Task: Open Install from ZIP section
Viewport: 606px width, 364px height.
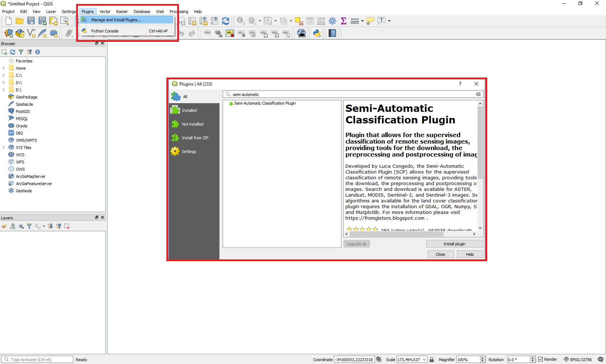Action: point(194,138)
